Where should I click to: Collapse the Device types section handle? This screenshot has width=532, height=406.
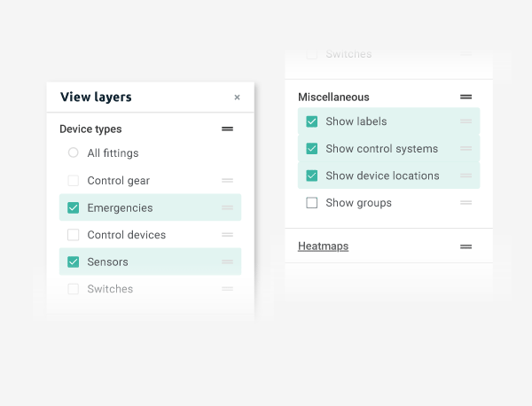227,129
